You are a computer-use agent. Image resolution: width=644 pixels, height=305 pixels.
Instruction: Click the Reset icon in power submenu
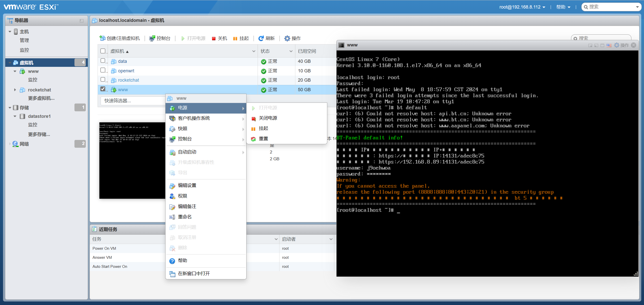tap(253, 139)
